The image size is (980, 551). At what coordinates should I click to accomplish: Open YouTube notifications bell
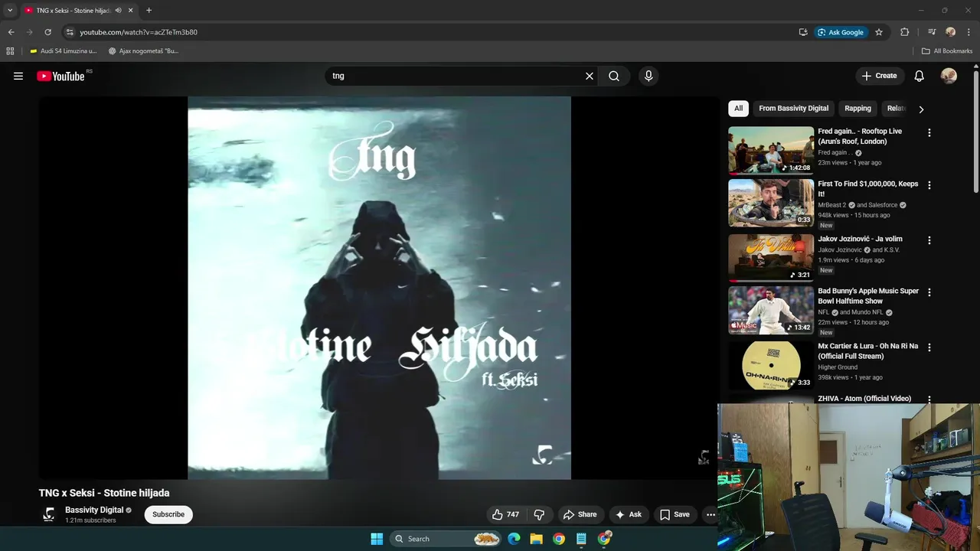pos(920,76)
